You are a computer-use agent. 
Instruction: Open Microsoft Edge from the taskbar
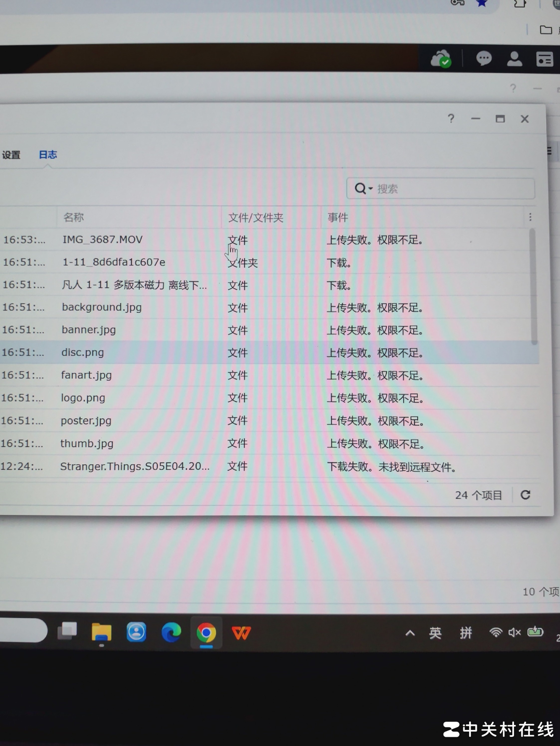pos(171,632)
